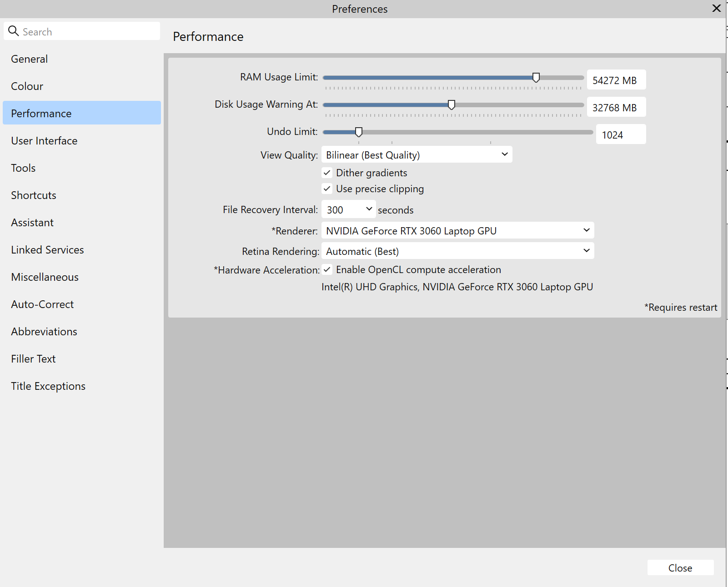This screenshot has width=728, height=587.
Task: Toggle the Dither gradients checkbox
Action: (327, 173)
